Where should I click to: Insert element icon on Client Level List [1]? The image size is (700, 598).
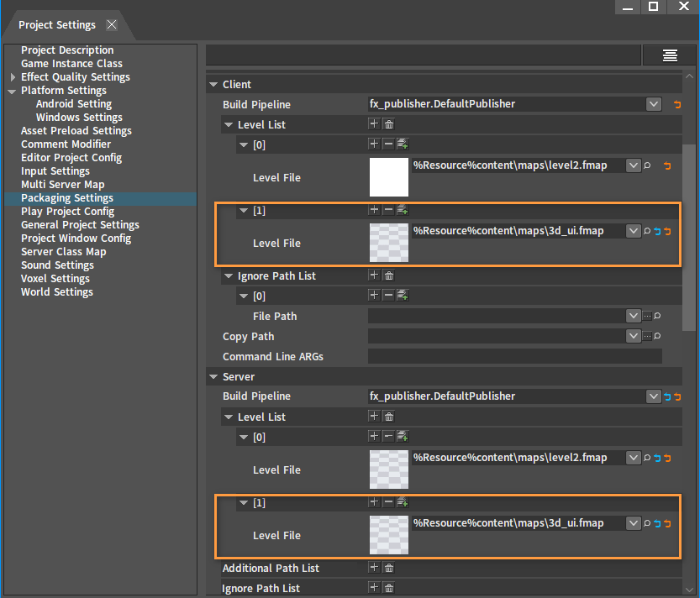403,210
